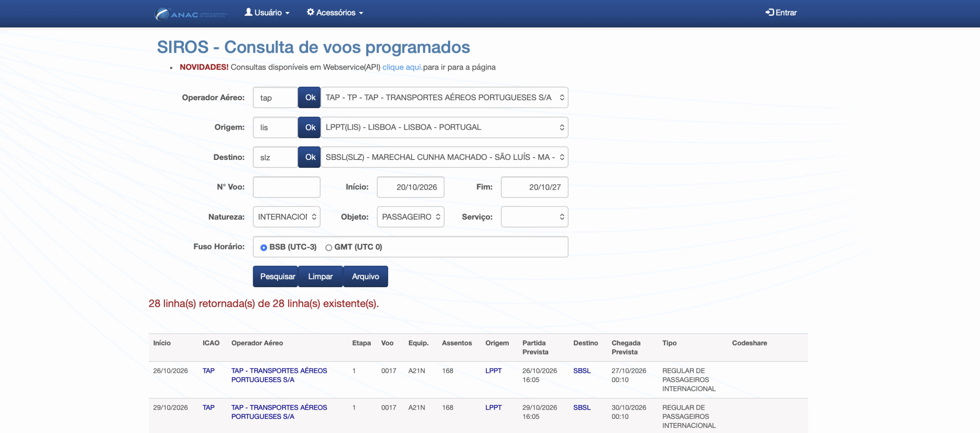Click TAP ICAO link in 26/10/2026 row
The height and width of the screenshot is (433, 980).
pos(209,371)
